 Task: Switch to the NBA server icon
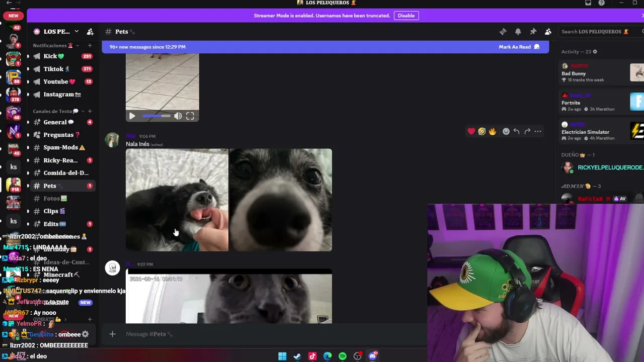pos(14,148)
